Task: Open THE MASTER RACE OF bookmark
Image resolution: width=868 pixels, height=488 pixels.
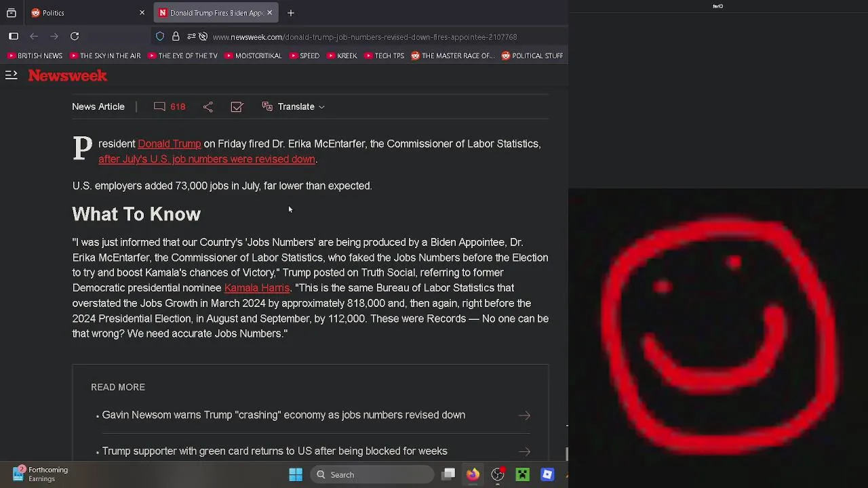Action: point(453,56)
